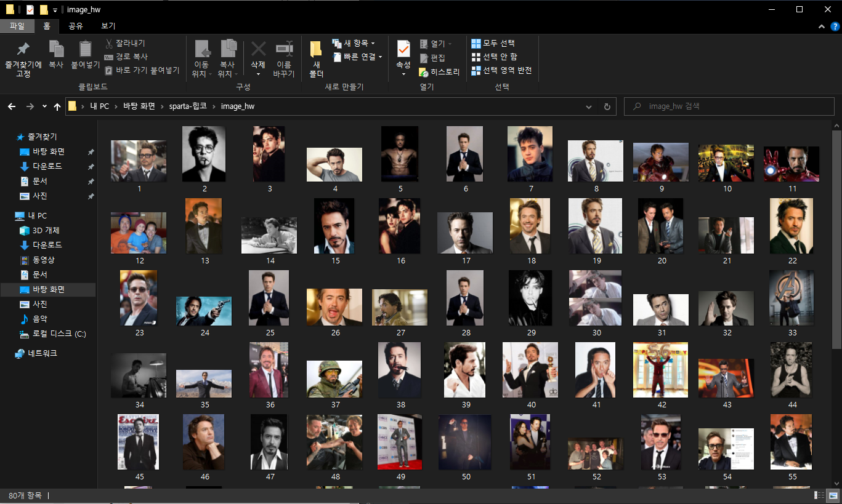The image size is (842, 504).
Task: Click the Pin to Quick access (즐겨찾기에 고정) icon
Action: (x=23, y=49)
